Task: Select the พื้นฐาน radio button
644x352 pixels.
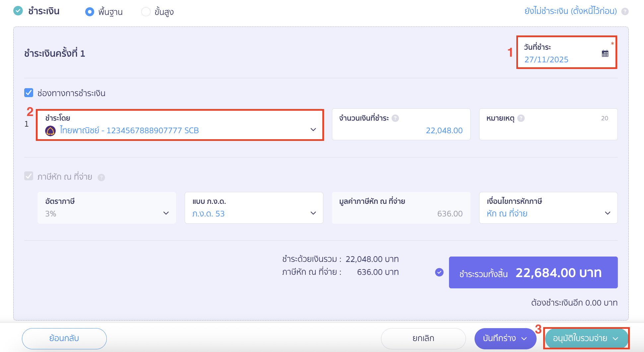Action: (89, 11)
